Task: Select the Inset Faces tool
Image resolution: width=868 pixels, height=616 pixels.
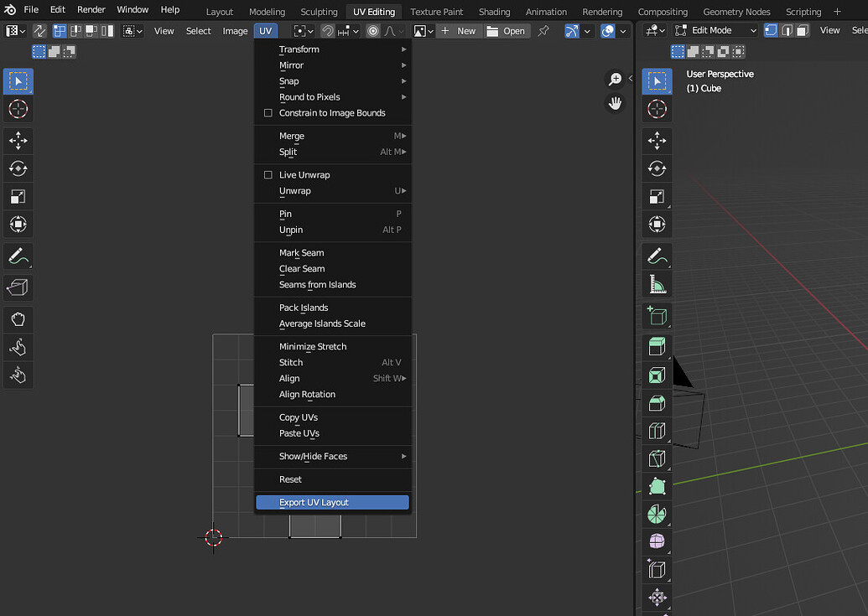Action: (657, 375)
